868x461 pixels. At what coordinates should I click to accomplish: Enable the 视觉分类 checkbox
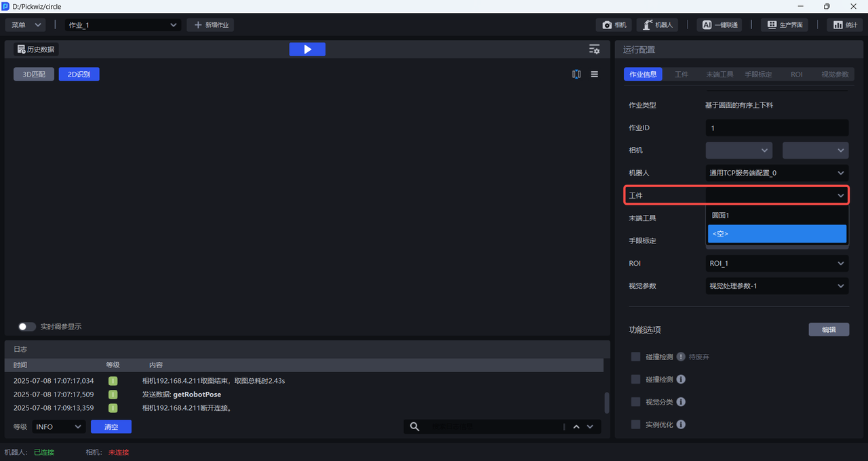pyautogui.click(x=635, y=402)
